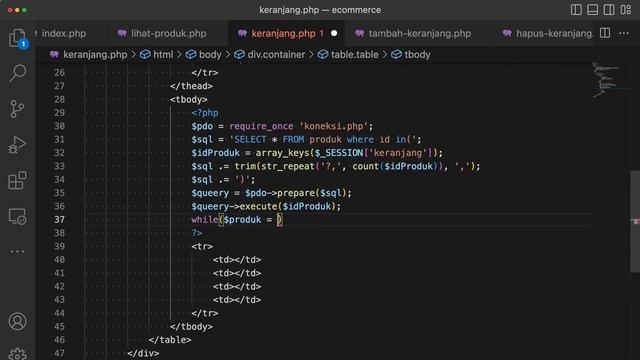Switch to the index.php tab
This screenshot has height=360, width=640.
(x=63, y=33)
